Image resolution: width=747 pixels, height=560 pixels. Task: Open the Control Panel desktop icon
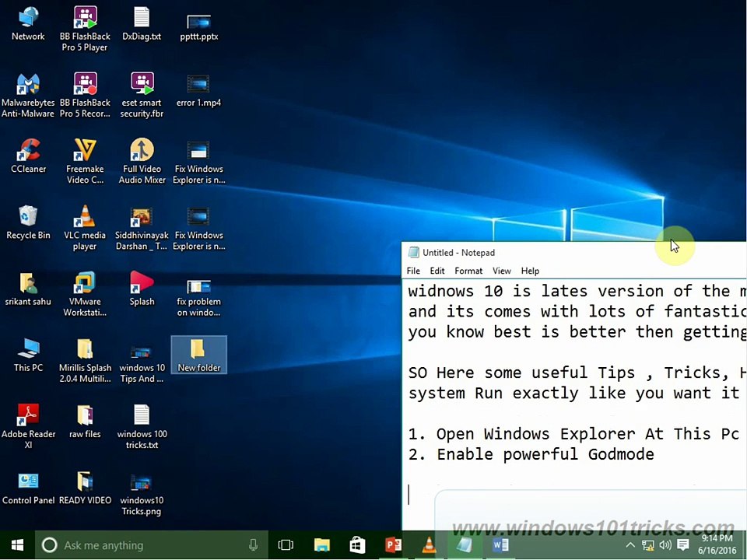tap(28, 488)
